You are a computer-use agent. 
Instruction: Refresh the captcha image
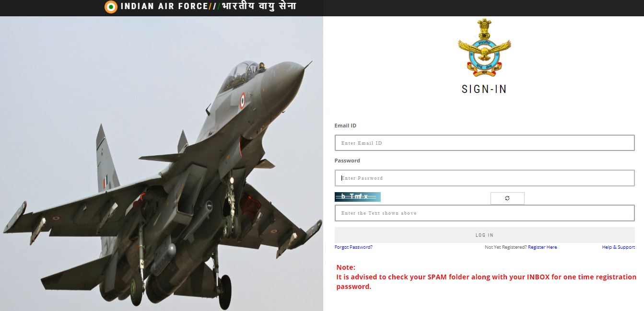(x=507, y=198)
